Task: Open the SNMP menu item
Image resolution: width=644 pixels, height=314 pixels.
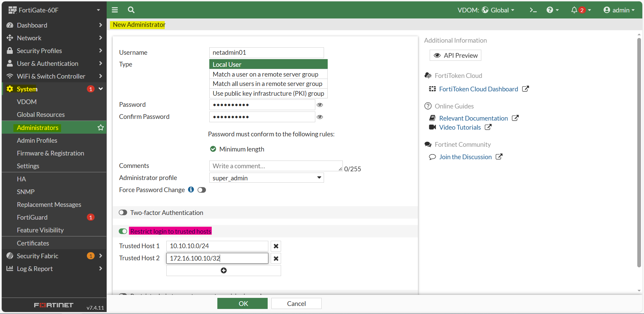Action: pos(54,192)
